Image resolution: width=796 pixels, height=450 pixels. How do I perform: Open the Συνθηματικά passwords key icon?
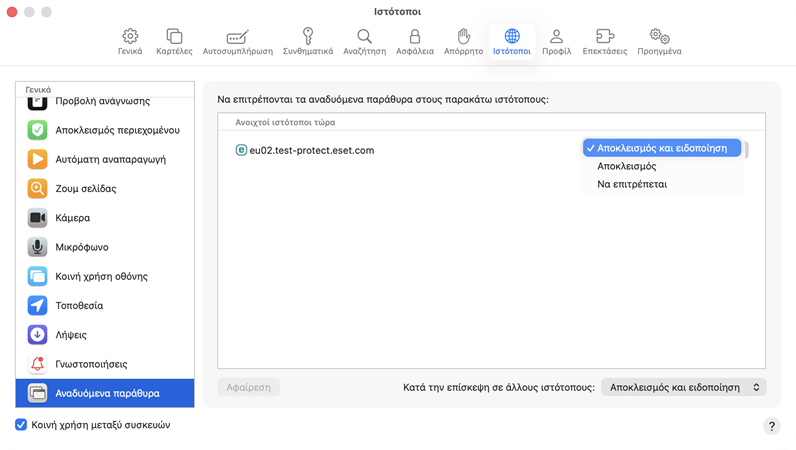[x=308, y=37]
